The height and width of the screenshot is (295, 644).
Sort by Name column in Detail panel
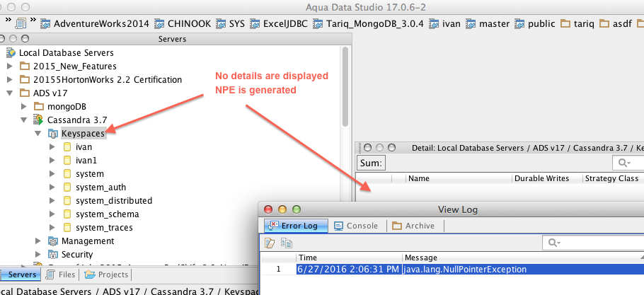[x=459, y=178]
